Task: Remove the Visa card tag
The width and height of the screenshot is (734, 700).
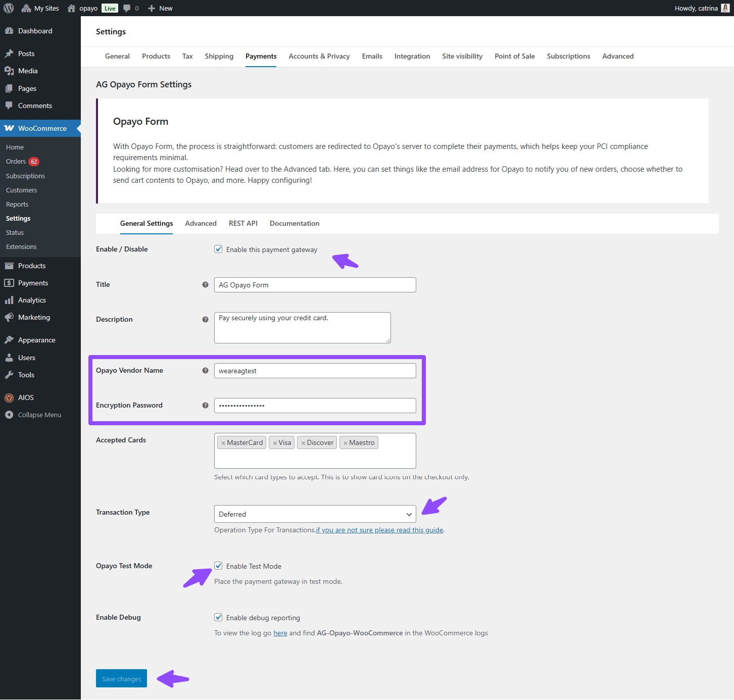Action: click(x=275, y=443)
